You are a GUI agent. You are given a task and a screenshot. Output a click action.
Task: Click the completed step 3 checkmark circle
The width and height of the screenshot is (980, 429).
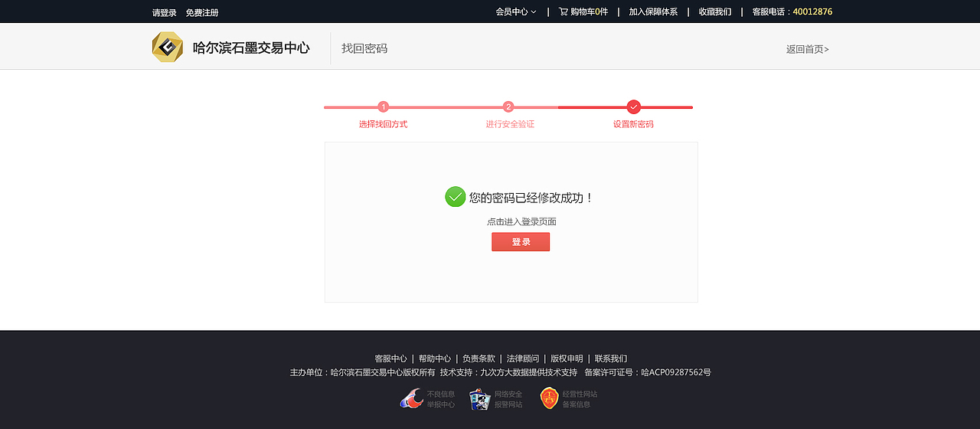click(x=633, y=107)
